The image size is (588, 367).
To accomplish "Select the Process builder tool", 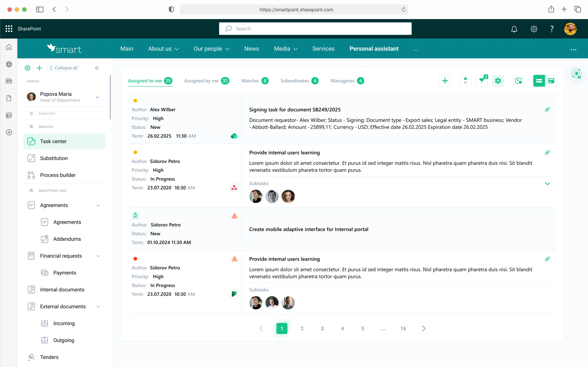I will click(58, 175).
